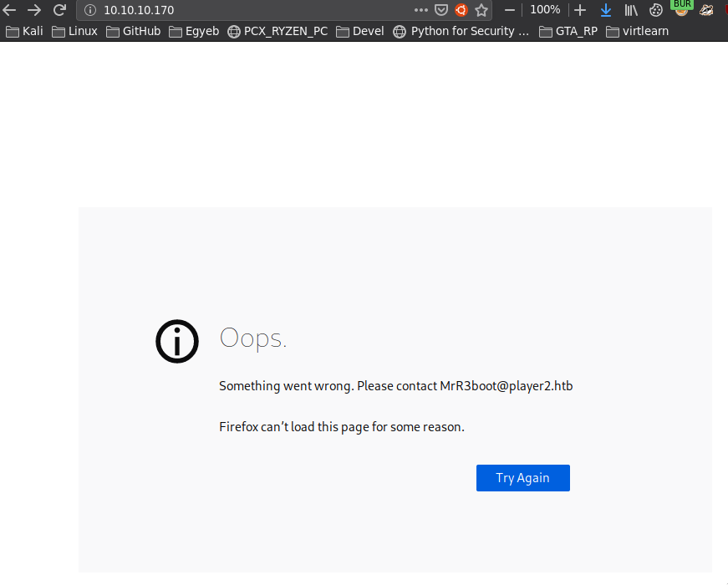This screenshot has width=728, height=585.
Task: Open the virtlearn bookmark folder
Action: [637, 32]
